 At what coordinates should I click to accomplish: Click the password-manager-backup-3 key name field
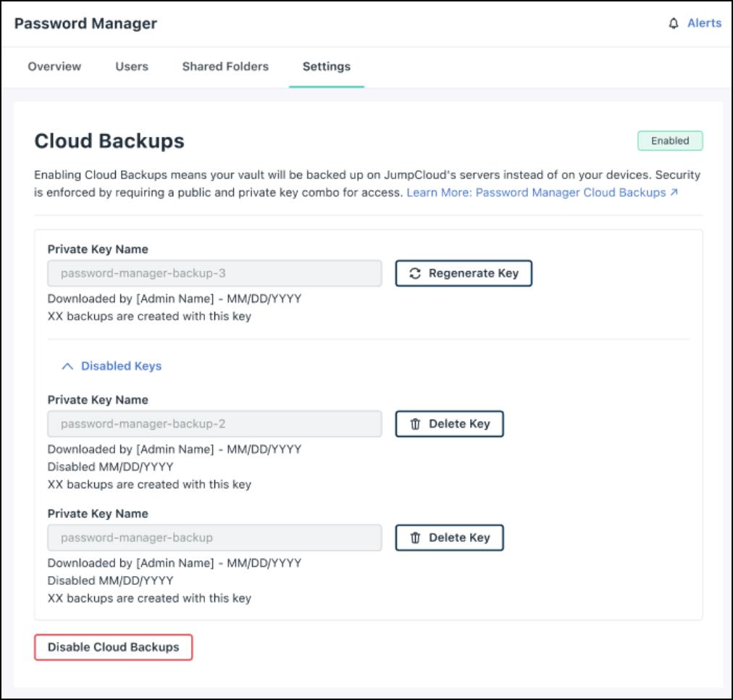pos(214,274)
